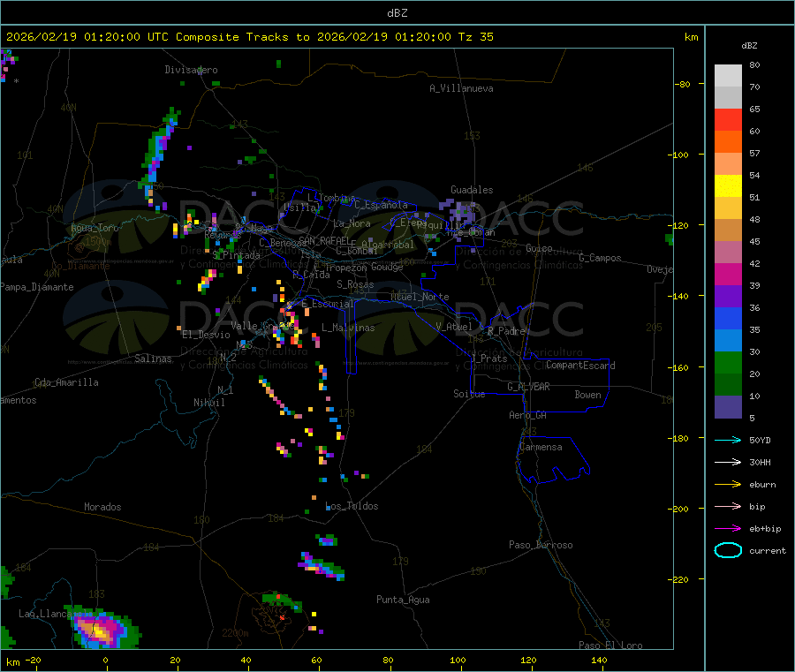Click the 100 km x-axis tick label
Image resolution: width=795 pixels, height=672 pixels.
coord(458,660)
